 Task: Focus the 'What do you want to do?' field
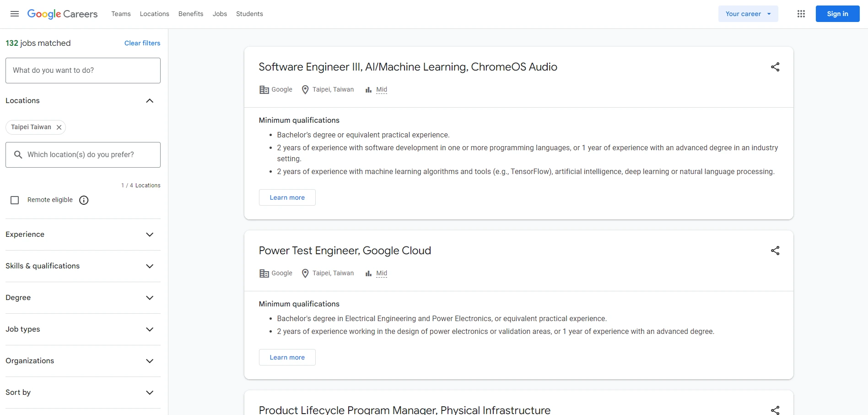pyautogui.click(x=83, y=71)
